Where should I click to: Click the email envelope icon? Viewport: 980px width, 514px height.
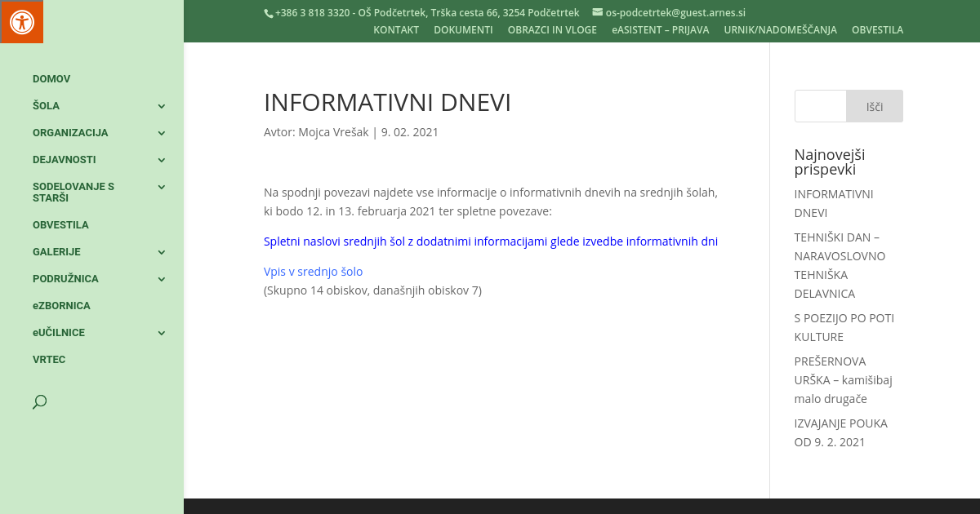coord(597,12)
